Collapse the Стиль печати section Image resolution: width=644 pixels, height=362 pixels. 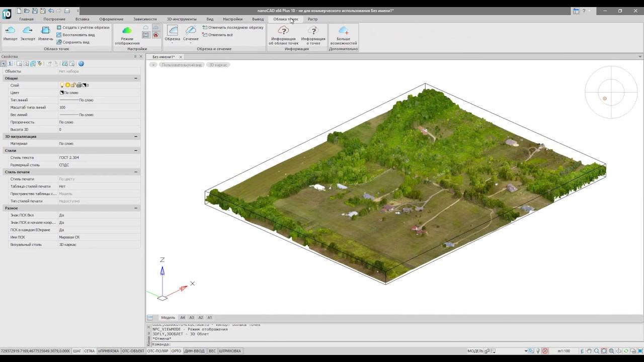pyautogui.click(x=136, y=172)
